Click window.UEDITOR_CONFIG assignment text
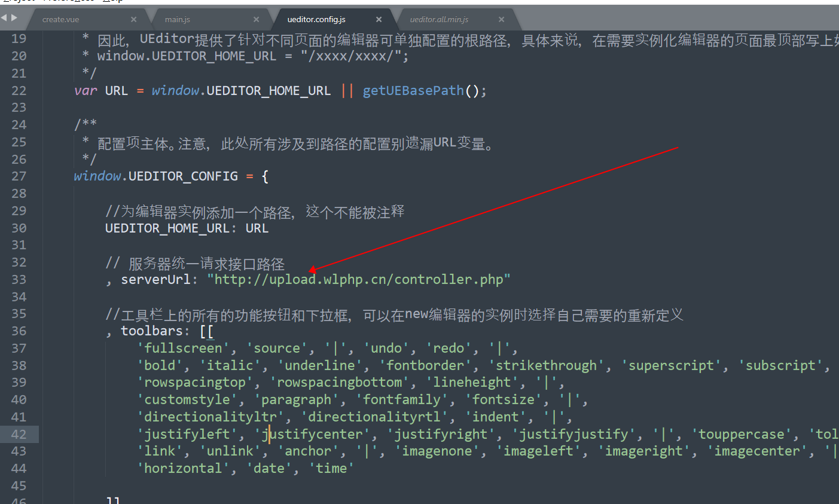 tap(171, 176)
